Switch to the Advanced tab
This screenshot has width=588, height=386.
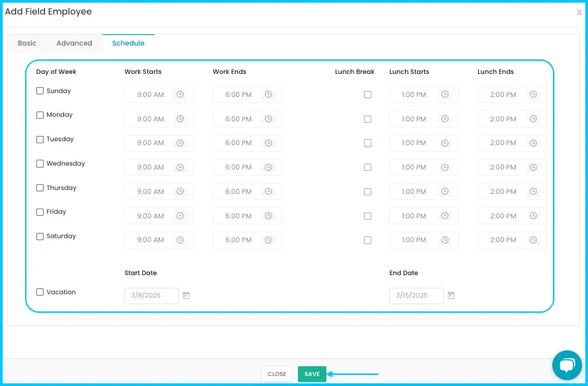tap(74, 43)
